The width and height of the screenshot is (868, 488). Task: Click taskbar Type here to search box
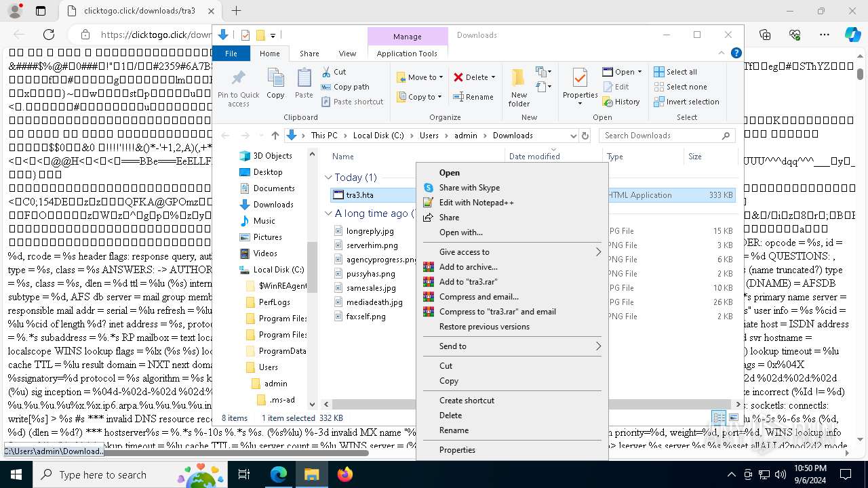coord(130,474)
